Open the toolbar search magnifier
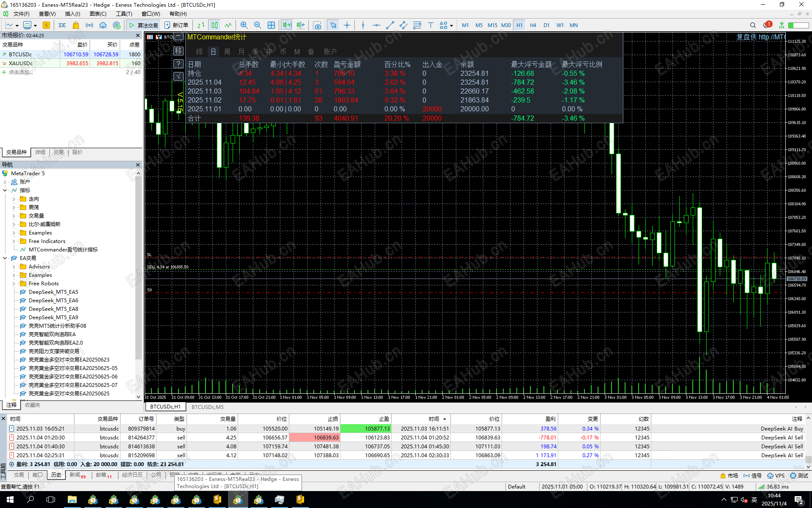 click(753, 25)
